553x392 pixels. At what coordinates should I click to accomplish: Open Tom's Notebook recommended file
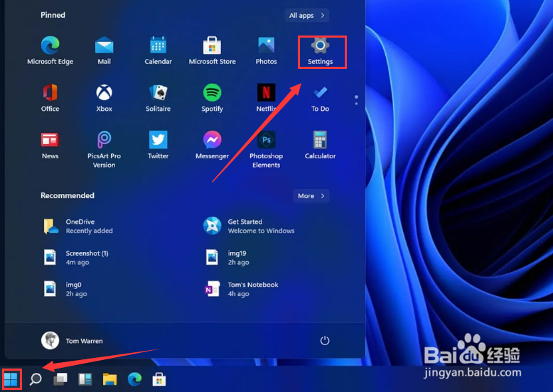pos(242,289)
